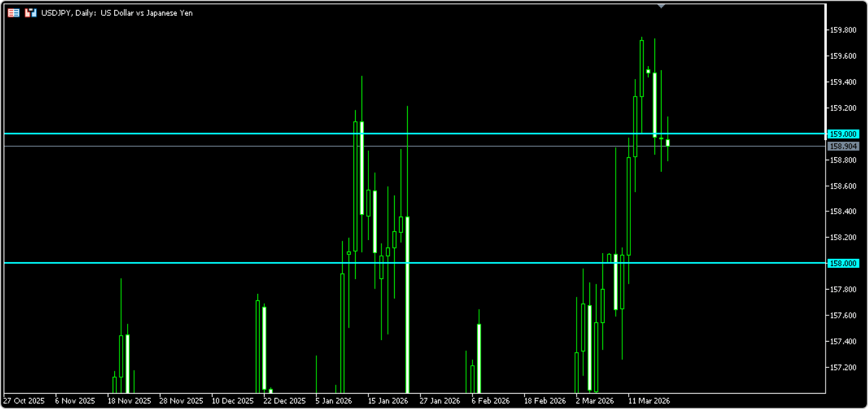
Task: Click the 158.400 price scale label
Action: [842, 212]
